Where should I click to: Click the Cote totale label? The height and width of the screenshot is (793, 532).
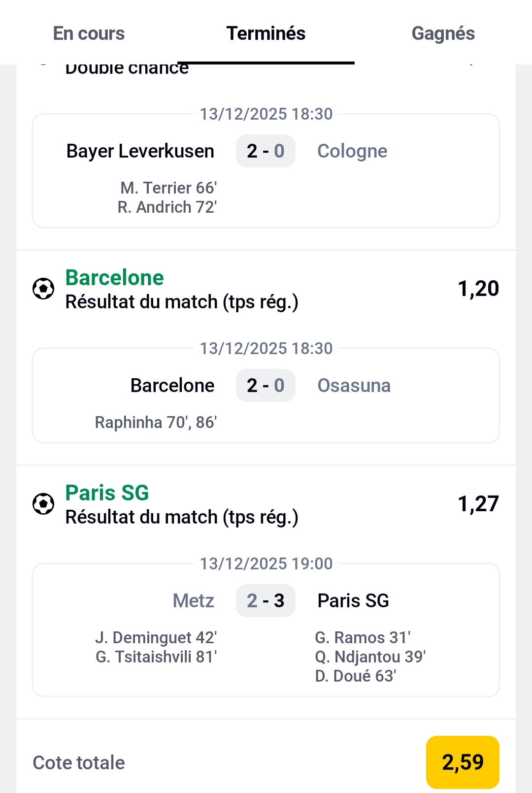[x=78, y=761]
